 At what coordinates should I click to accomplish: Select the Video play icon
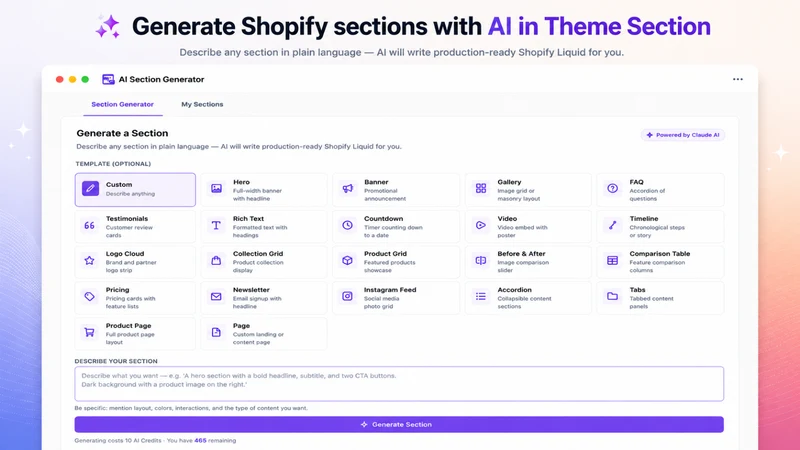[481, 225]
